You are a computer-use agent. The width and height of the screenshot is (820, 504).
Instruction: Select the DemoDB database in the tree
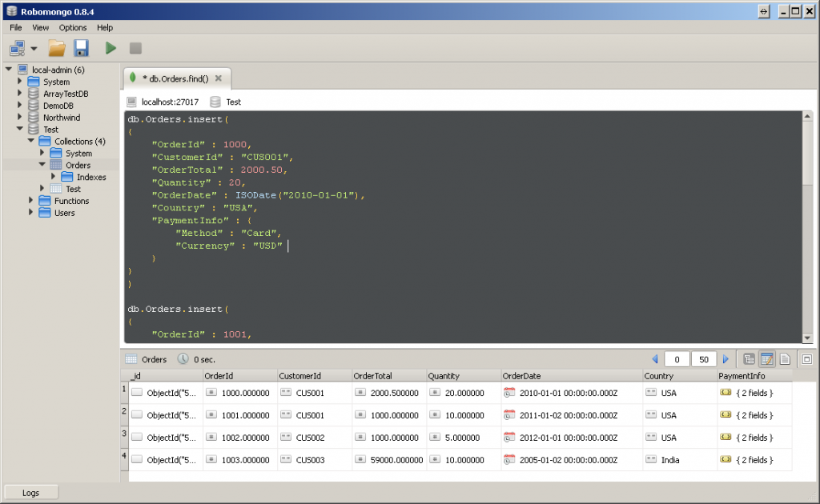point(58,106)
